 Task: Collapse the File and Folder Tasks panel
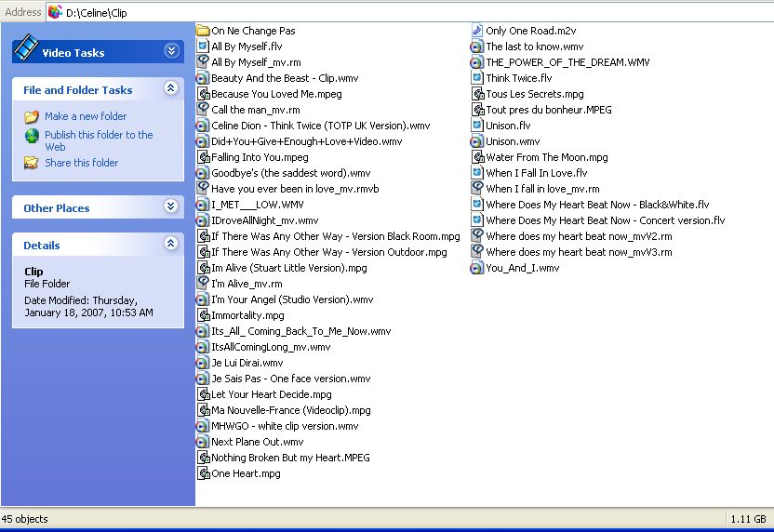point(171,88)
